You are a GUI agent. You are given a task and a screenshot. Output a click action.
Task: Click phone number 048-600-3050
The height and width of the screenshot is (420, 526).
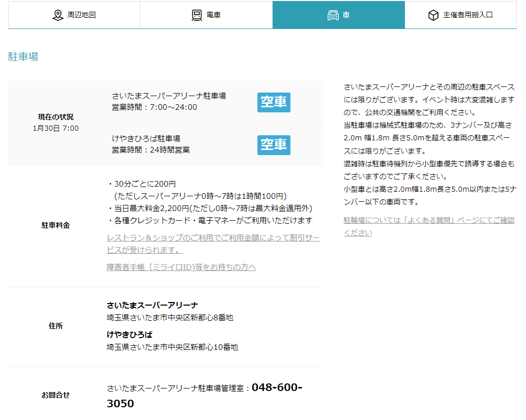point(204,395)
